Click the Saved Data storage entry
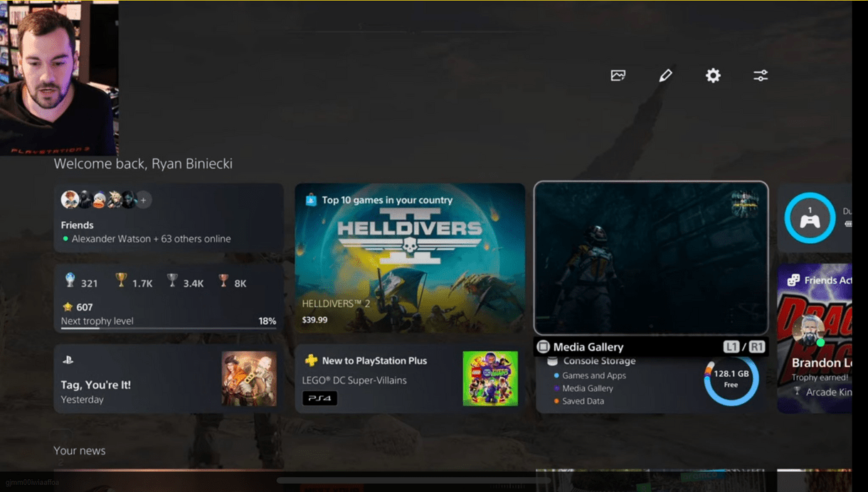 [583, 401]
